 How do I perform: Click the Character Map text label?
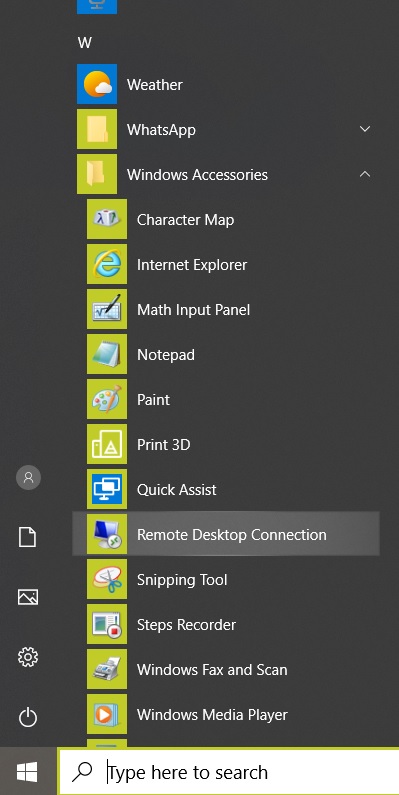click(x=186, y=220)
